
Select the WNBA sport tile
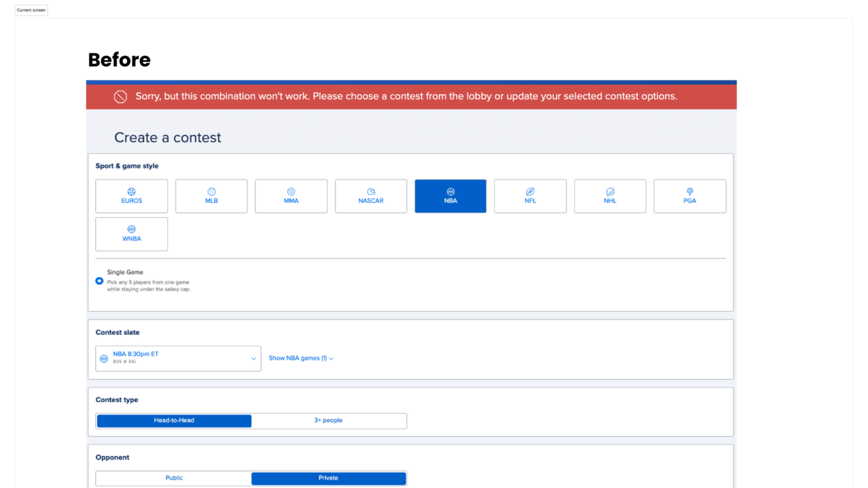132,234
